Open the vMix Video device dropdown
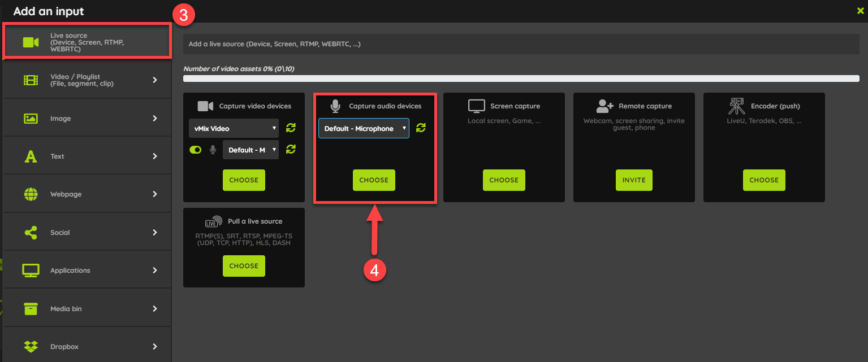Viewport: 868px width, 362px height. pyautogui.click(x=234, y=128)
